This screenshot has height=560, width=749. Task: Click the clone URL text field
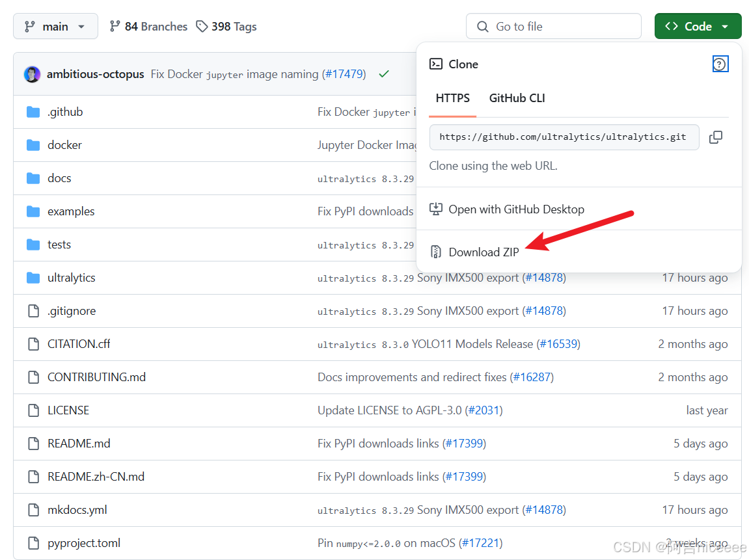click(564, 137)
